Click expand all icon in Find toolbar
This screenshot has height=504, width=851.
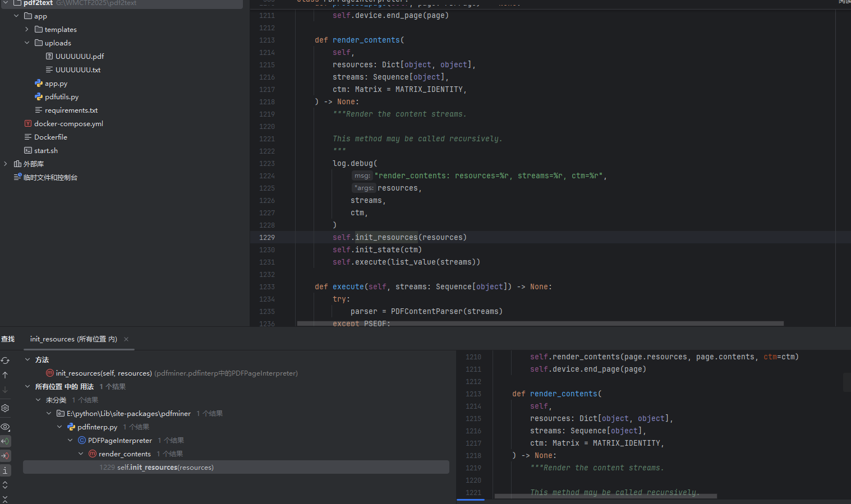click(5, 485)
